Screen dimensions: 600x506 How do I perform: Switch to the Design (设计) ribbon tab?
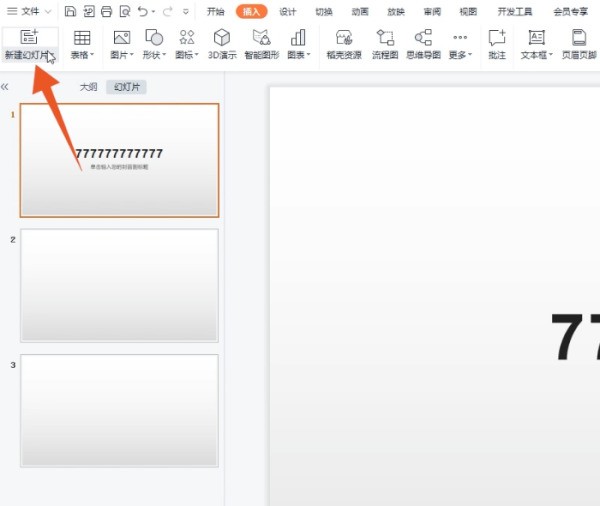click(288, 12)
